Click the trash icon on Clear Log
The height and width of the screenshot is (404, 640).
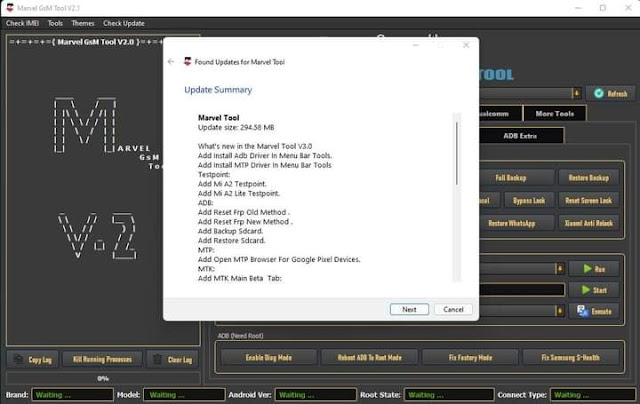tap(157, 359)
